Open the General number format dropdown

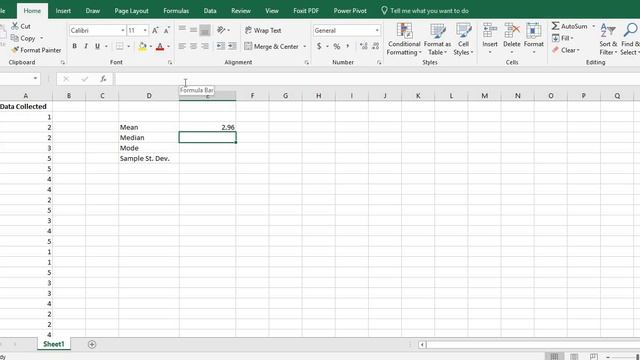coord(377,31)
